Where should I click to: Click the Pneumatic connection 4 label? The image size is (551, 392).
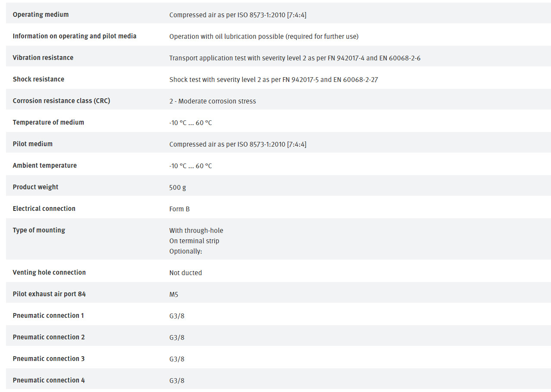tap(49, 380)
